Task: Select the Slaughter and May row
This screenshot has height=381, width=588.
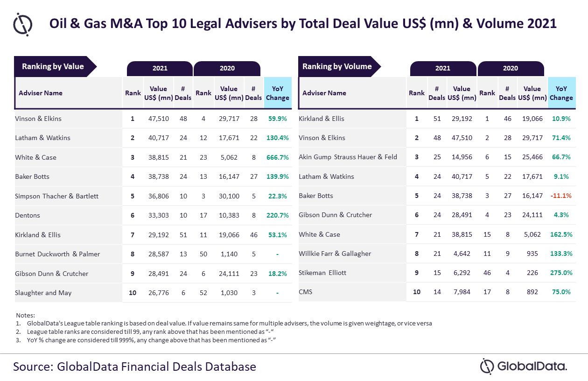Action: 153,293
